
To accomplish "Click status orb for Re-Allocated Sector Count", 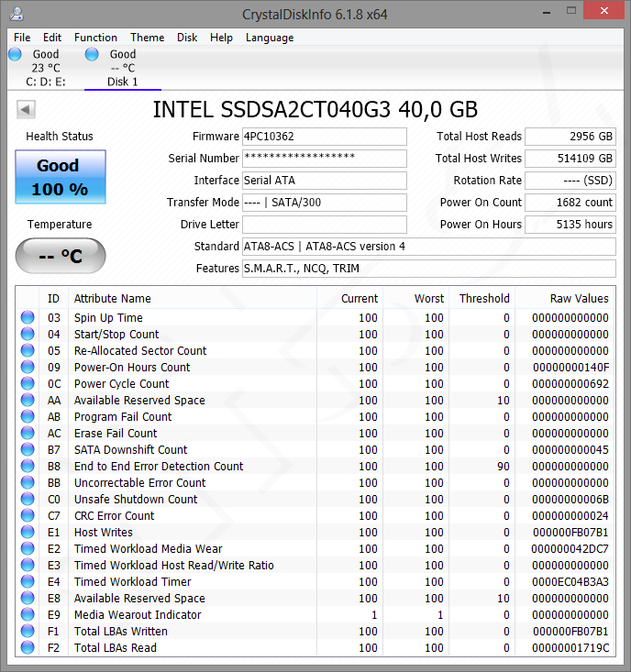I will pos(28,350).
